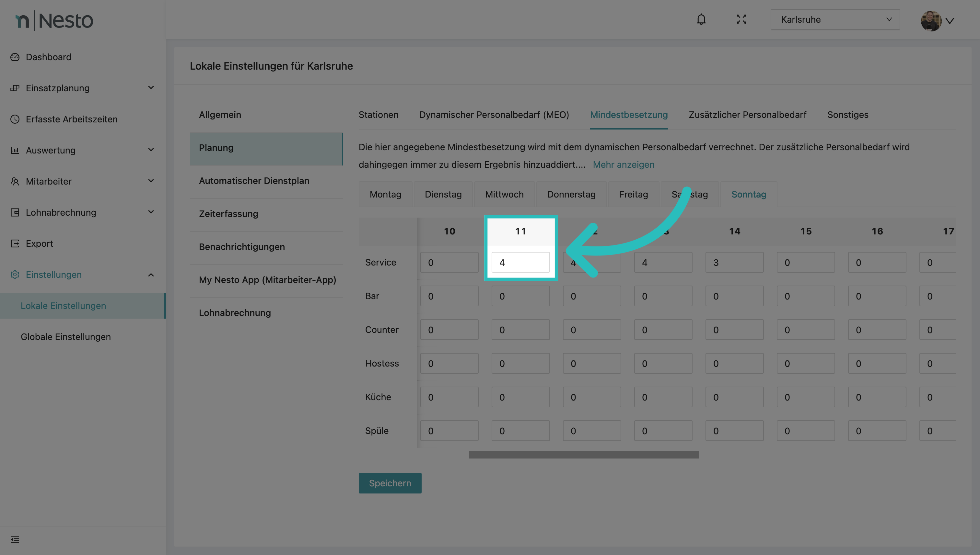
Task: Click the horizontal table scrollbar
Action: pyautogui.click(x=584, y=454)
